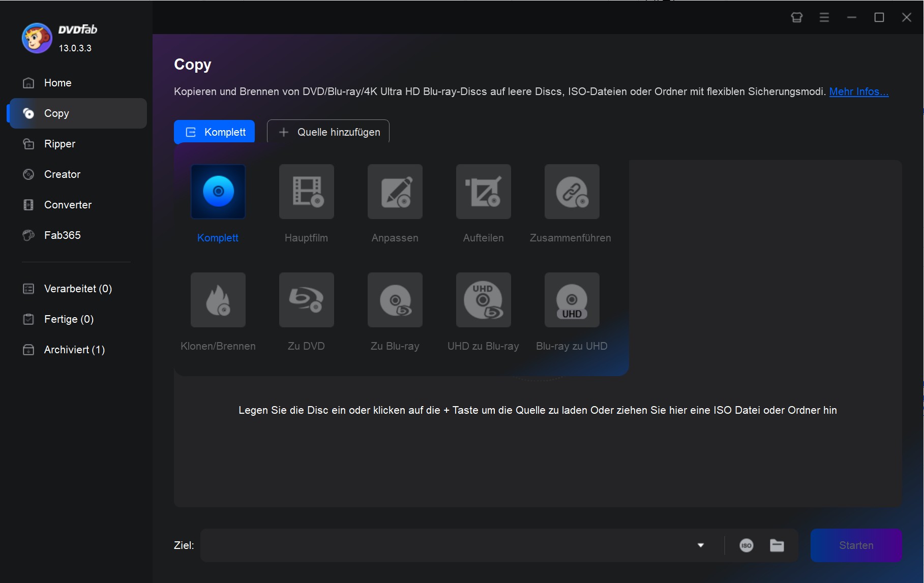Open the Mehr Infos link
924x583 pixels.
click(858, 91)
